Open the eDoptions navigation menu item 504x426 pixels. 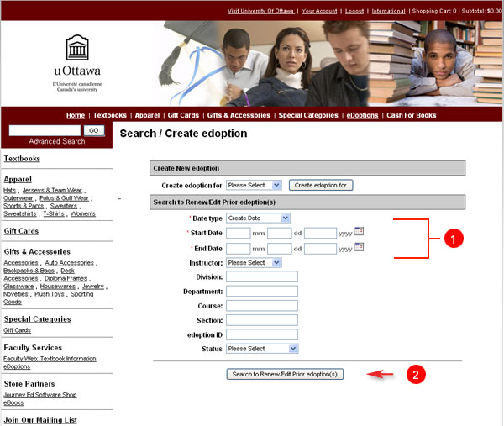tap(362, 115)
